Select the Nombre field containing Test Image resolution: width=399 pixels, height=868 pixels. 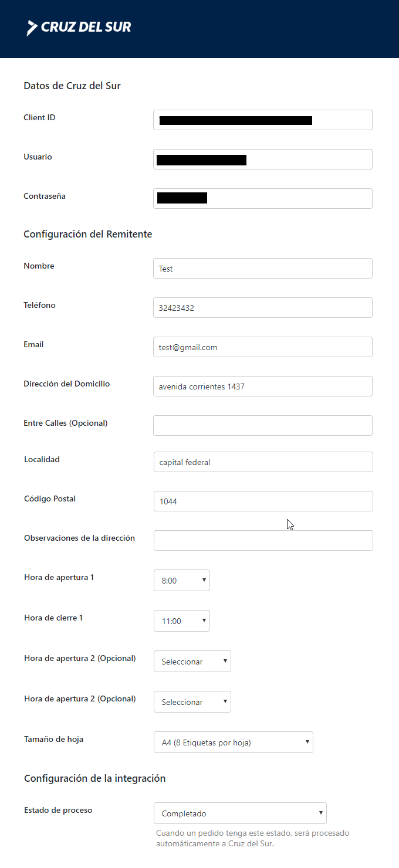[262, 268]
